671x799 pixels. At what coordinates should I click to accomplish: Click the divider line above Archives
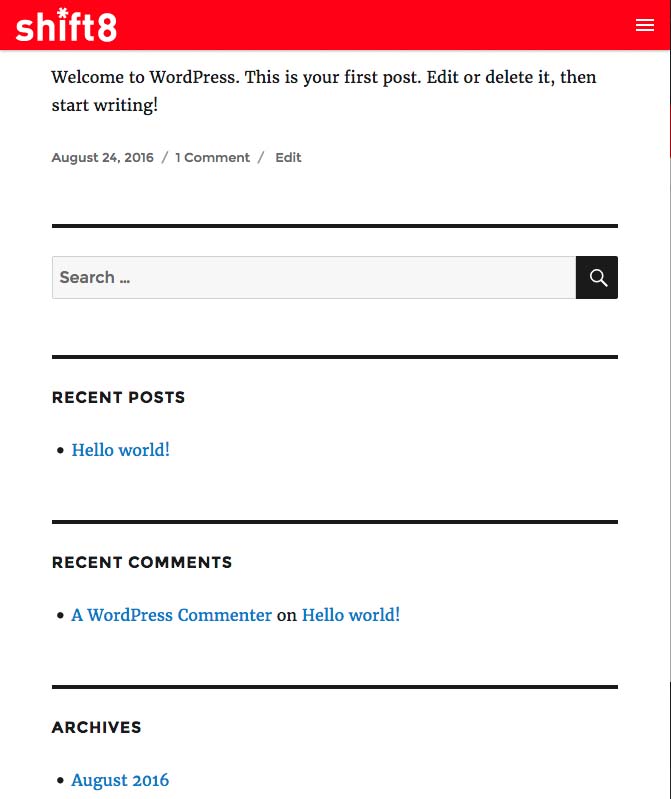pos(334,687)
